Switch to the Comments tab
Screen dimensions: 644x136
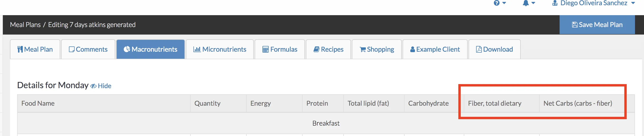(x=88, y=49)
